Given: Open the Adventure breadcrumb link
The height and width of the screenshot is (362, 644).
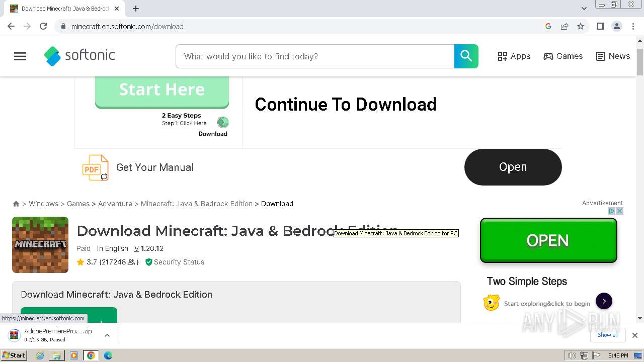Looking at the screenshot, I should (115, 204).
